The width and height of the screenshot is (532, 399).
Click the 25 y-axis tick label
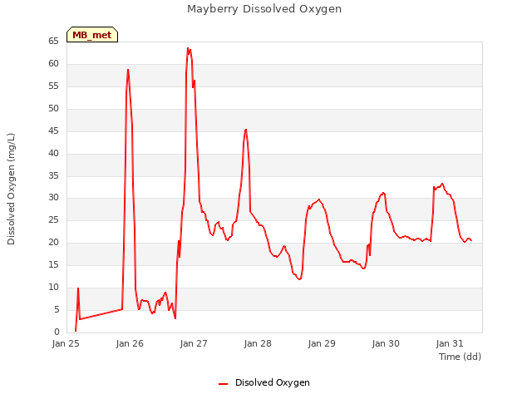53,219
